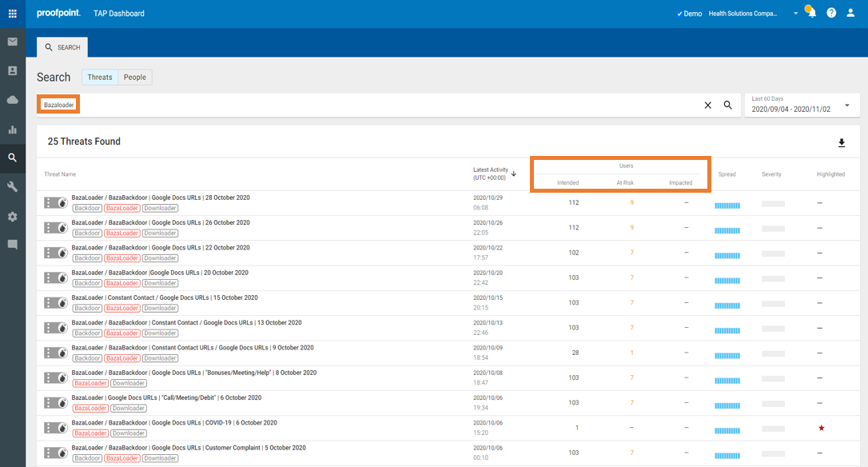Image resolution: width=868 pixels, height=467 pixels.
Task: Switch to the SEARCH tab
Action: click(62, 47)
